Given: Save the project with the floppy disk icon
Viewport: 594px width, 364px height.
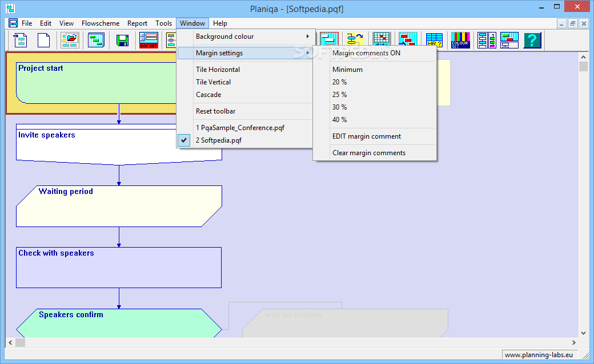Looking at the screenshot, I should pyautogui.click(x=122, y=40).
